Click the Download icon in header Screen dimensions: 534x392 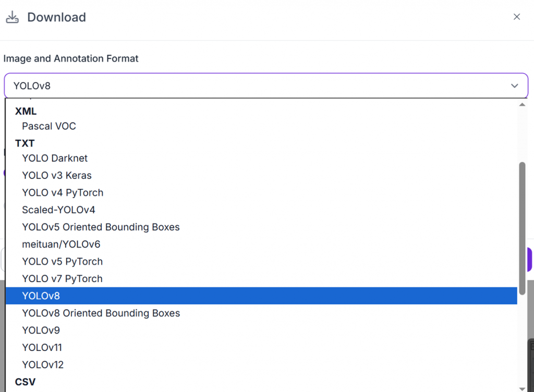click(x=12, y=17)
